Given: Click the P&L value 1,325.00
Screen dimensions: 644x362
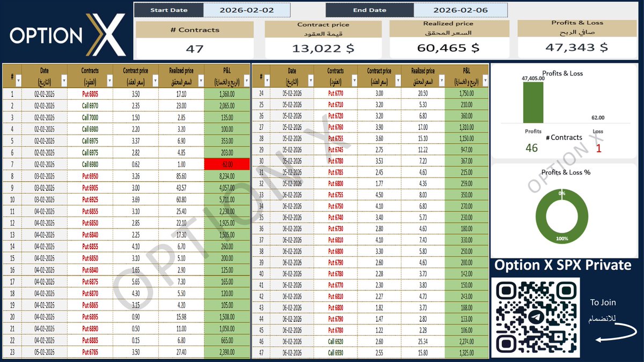Looking at the screenshot, I should coord(466,352).
